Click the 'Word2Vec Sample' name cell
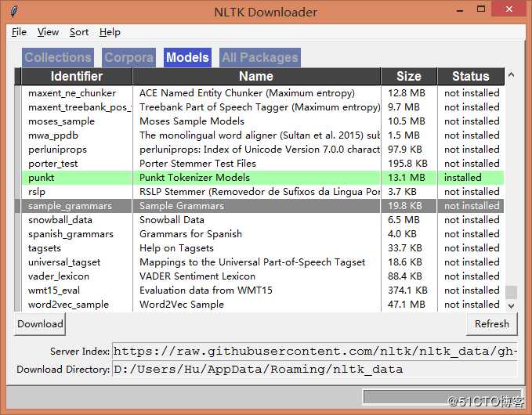Screen dimensions: 532x415 (182, 305)
